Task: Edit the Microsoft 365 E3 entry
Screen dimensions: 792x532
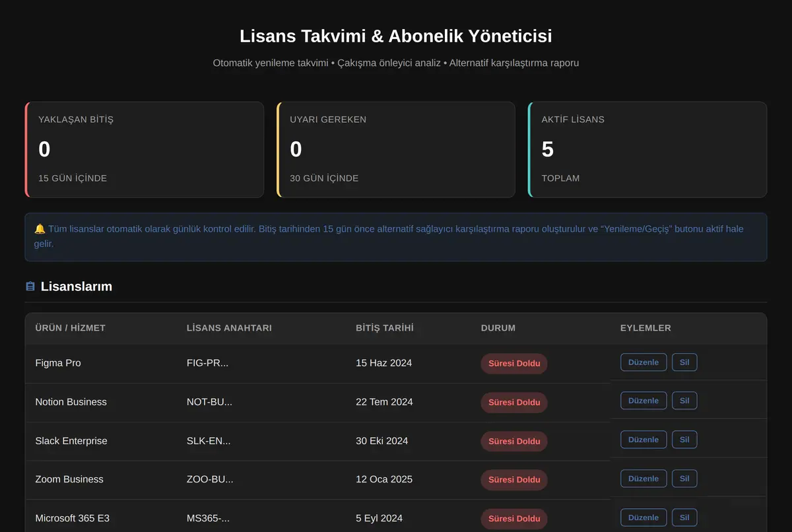Action: click(643, 517)
